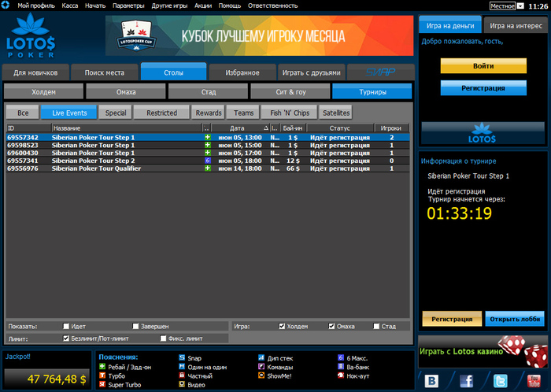Screen dimensions: 551x392
Task: Open the Twitter bird icon
Action: 501,381
